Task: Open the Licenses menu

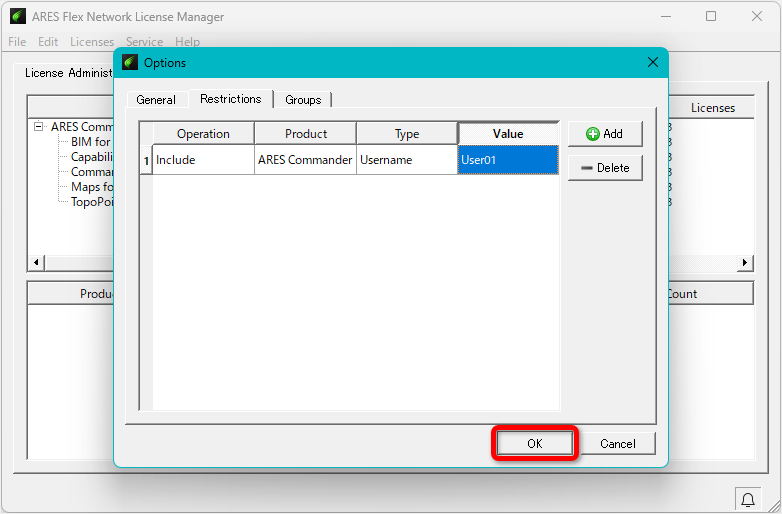Action: pyautogui.click(x=92, y=42)
